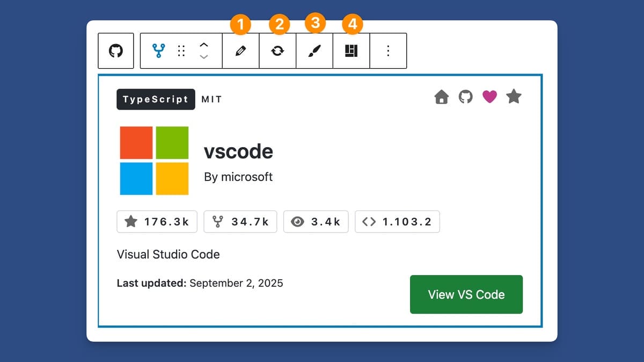Click the 176.3k stars badge

pos(157,222)
